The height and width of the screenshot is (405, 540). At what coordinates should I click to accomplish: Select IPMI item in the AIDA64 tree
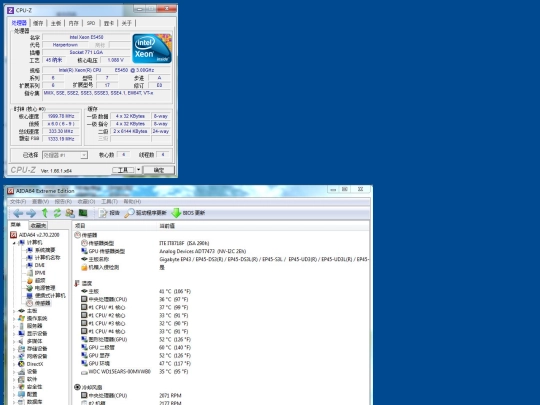tap(36, 273)
